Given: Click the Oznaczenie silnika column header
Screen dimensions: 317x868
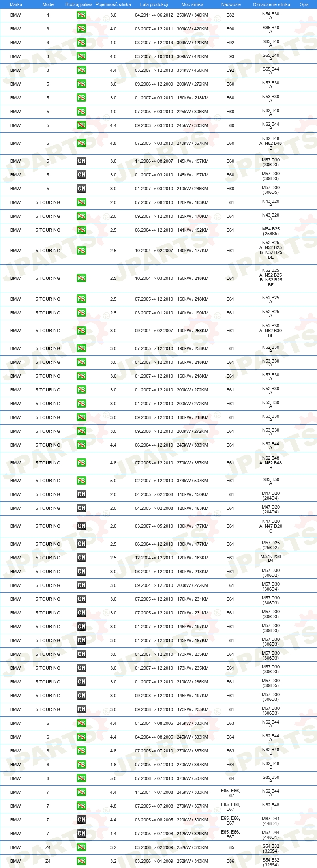Looking at the screenshot, I should [271, 4].
